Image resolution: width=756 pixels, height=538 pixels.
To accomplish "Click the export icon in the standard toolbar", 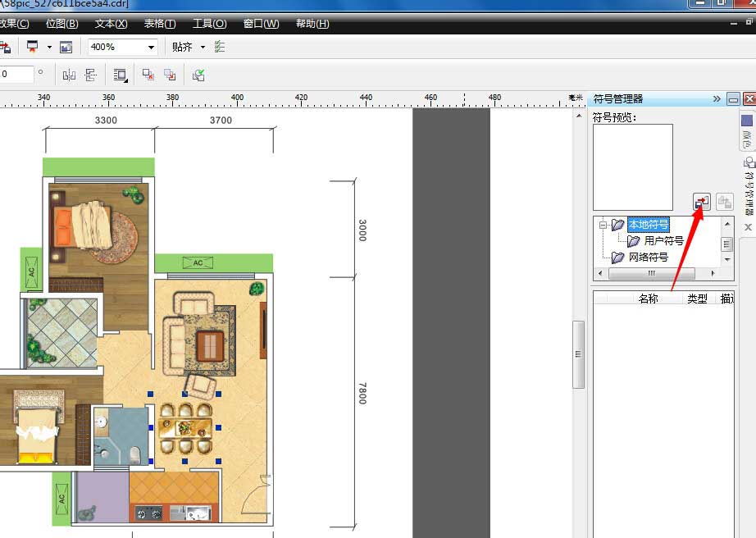I will click(x=5, y=48).
